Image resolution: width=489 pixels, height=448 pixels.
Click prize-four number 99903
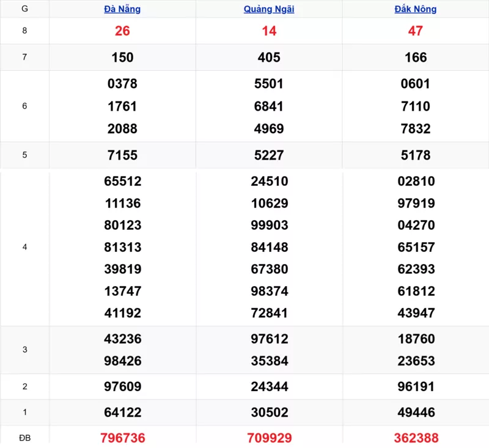(269, 226)
